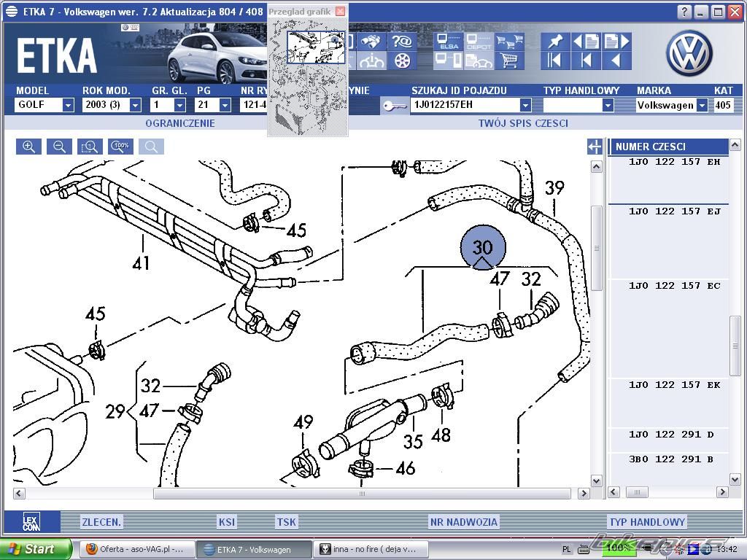This screenshot has height=560, width=747.
Task: Open the single shopping cart icon
Action: coord(510,61)
